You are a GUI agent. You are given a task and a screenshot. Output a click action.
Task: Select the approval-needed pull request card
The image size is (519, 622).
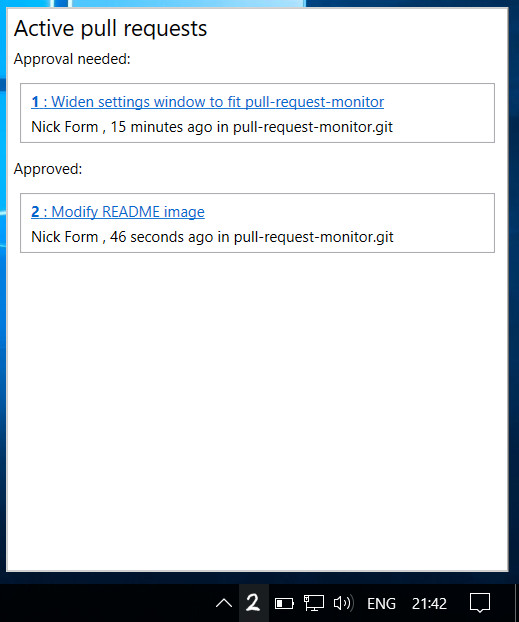pos(257,113)
